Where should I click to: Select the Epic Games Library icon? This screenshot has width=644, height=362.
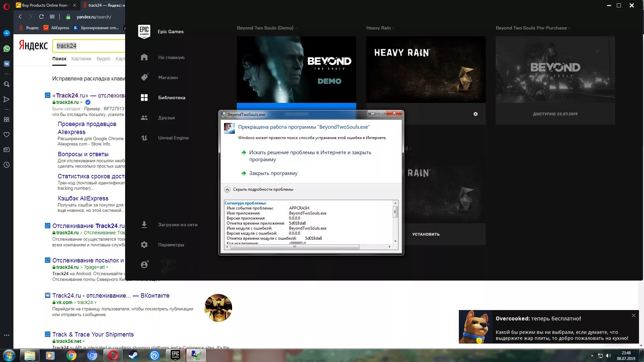[144, 97]
